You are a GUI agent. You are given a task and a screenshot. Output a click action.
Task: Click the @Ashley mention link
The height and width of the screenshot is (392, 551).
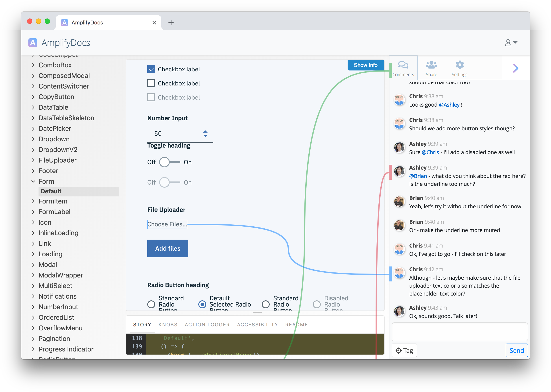[449, 105]
